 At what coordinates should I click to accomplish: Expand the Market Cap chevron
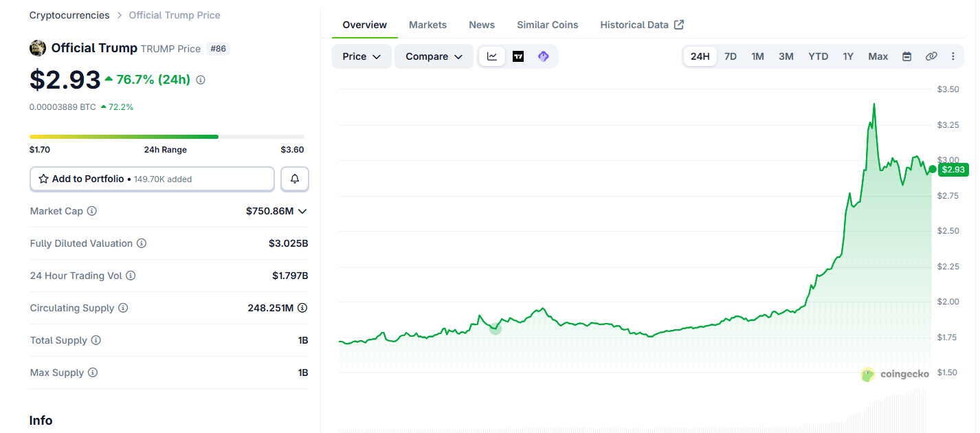click(302, 211)
